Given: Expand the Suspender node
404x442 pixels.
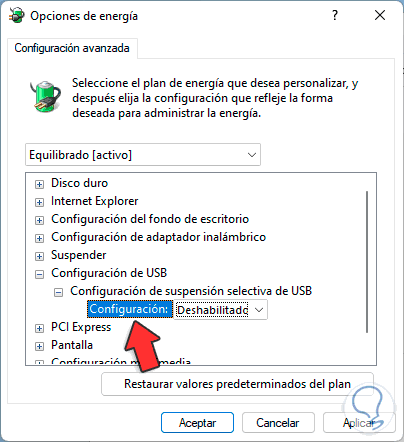Looking at the screenshot, I should click(x=39, y=256).
